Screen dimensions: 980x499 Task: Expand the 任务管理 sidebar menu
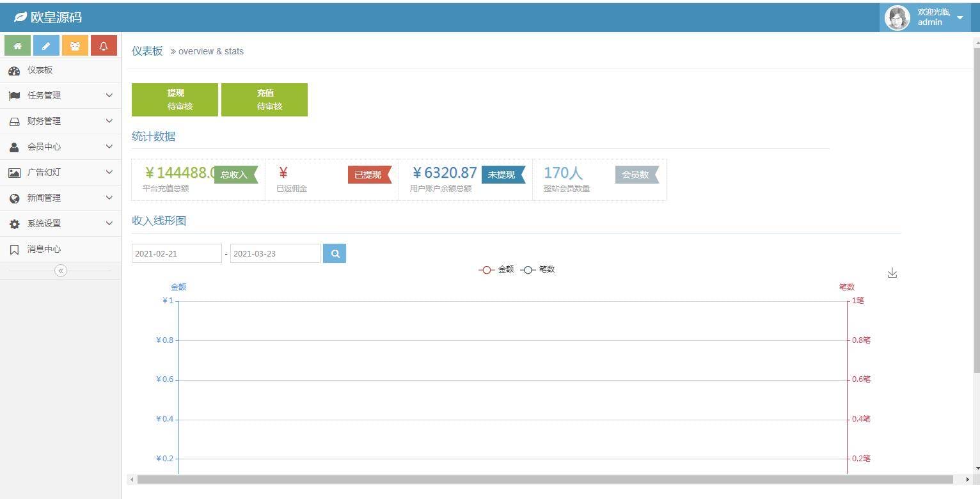coord(61,95)
